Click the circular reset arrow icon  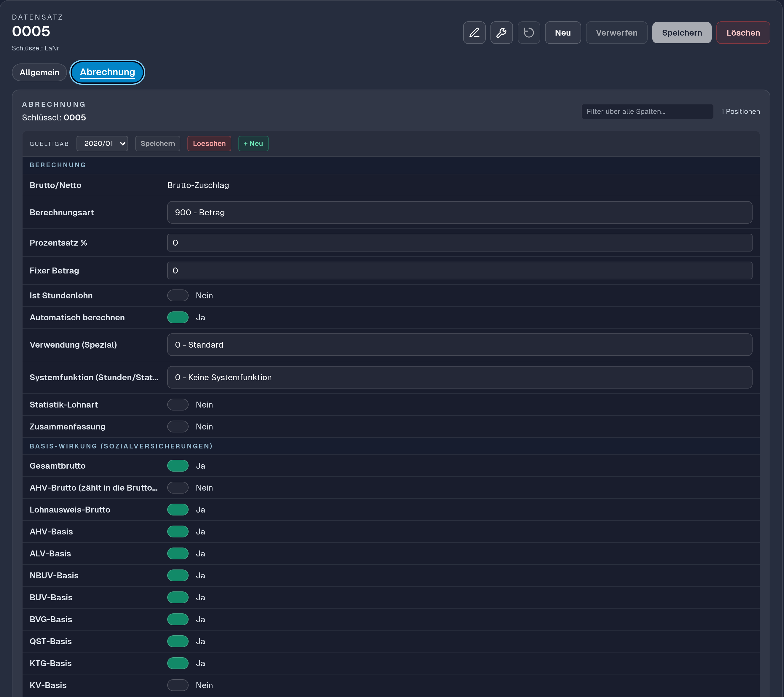pyautogui.click(x=529, y=33)
